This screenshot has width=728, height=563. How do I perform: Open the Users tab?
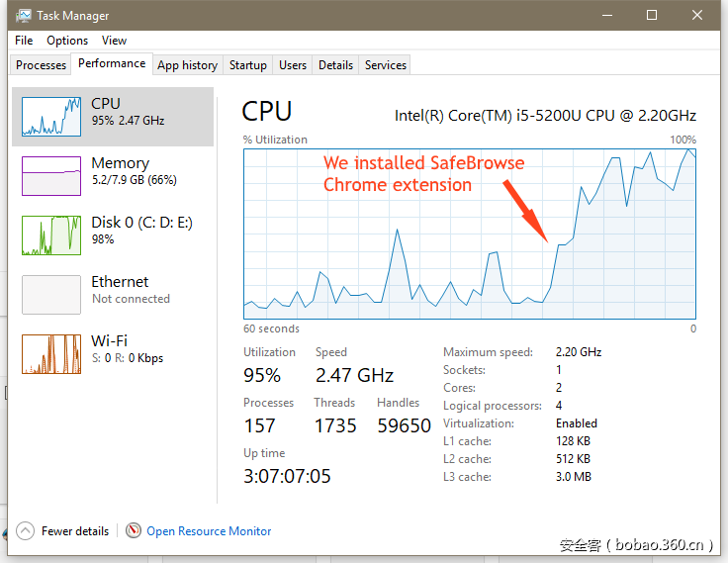tap(293, 65)
